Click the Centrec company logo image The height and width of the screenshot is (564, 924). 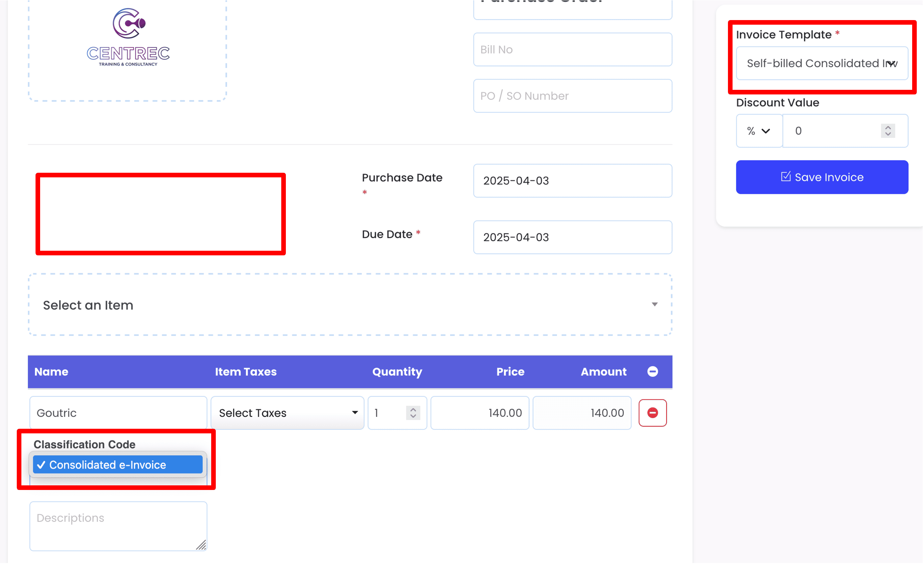[x=128, y=38]
